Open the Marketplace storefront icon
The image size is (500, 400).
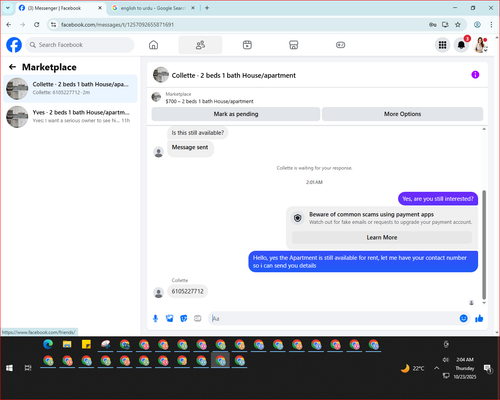pos(293,45)
